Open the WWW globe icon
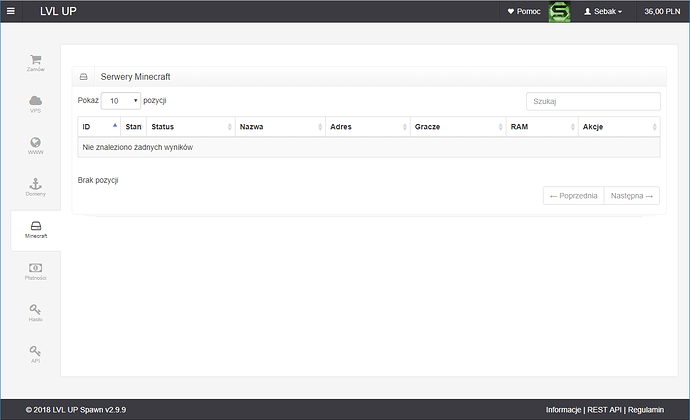The height and width of the screenshot is (420, 690). click(36, 145)
